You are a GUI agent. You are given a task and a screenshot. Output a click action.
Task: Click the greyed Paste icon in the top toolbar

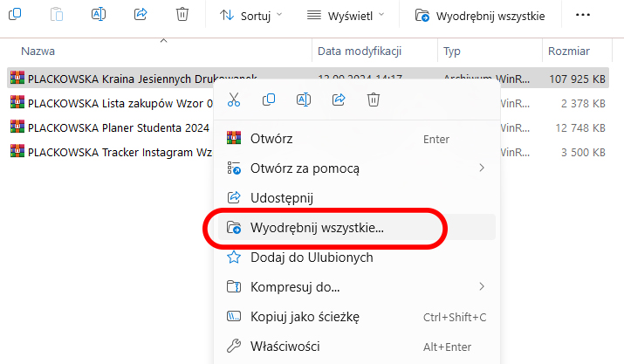(57, 15)
